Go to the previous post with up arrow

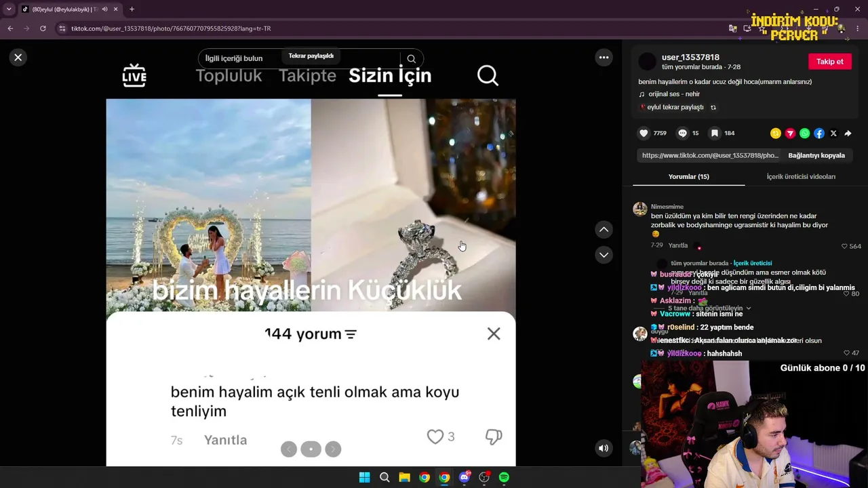coord(604,230)
